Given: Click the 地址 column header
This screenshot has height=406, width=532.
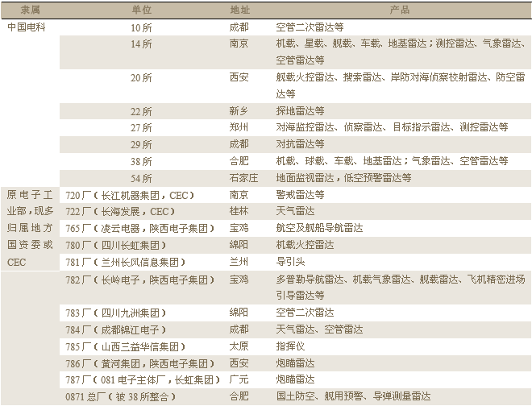Looking at the screenshot, I should 239,10.
